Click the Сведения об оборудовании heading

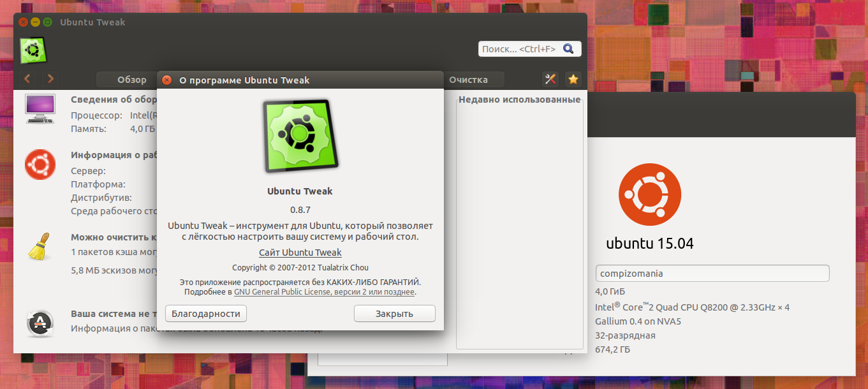coord(114,99)
